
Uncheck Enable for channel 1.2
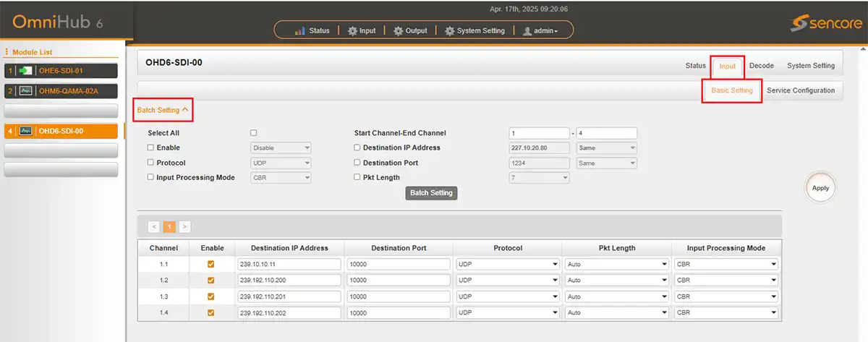tap(211, 280)
